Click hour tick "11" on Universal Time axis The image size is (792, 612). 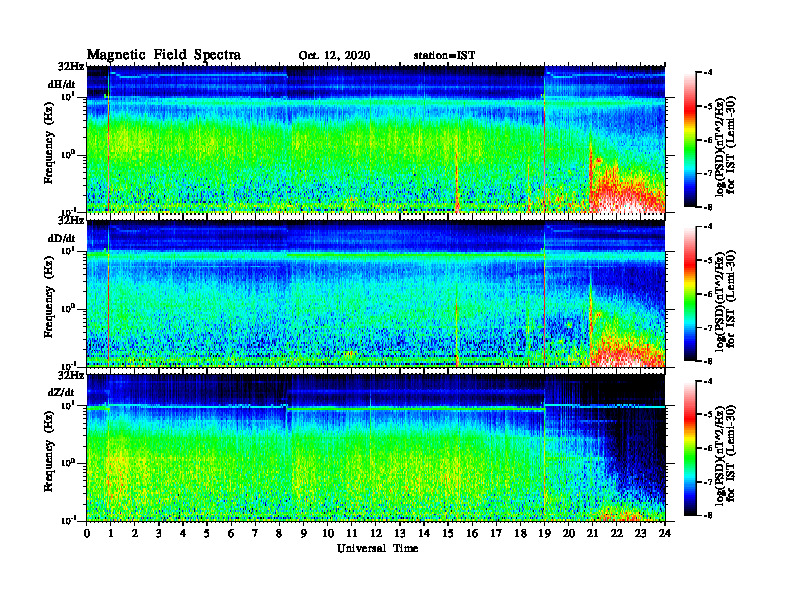tap(352, 533)
